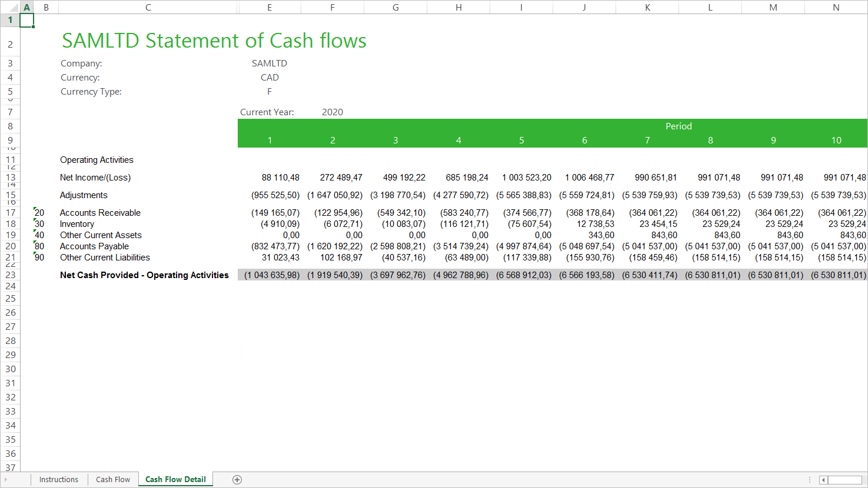Screen dimensions: 868x488
Task: Select column M header
Action: [773, 7]
